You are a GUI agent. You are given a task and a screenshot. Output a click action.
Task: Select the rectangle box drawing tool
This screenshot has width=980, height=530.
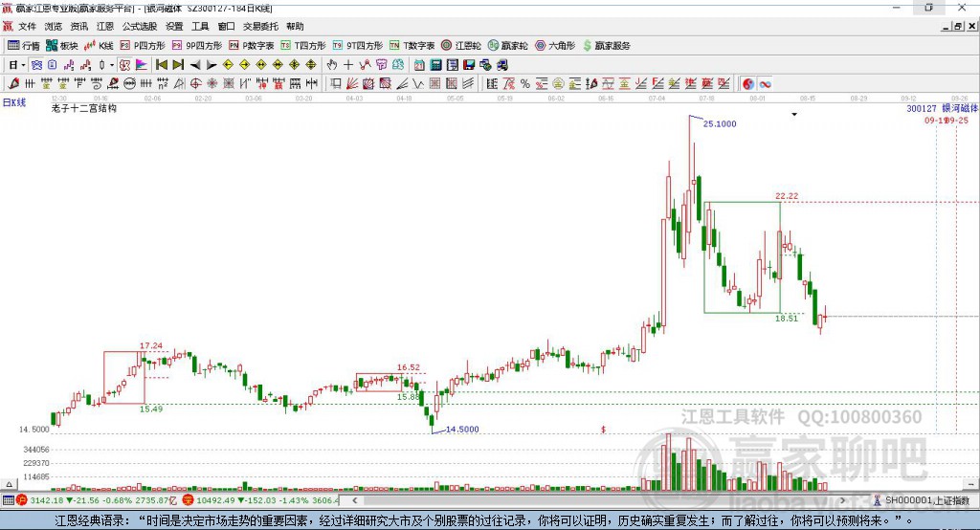(336, 84)
